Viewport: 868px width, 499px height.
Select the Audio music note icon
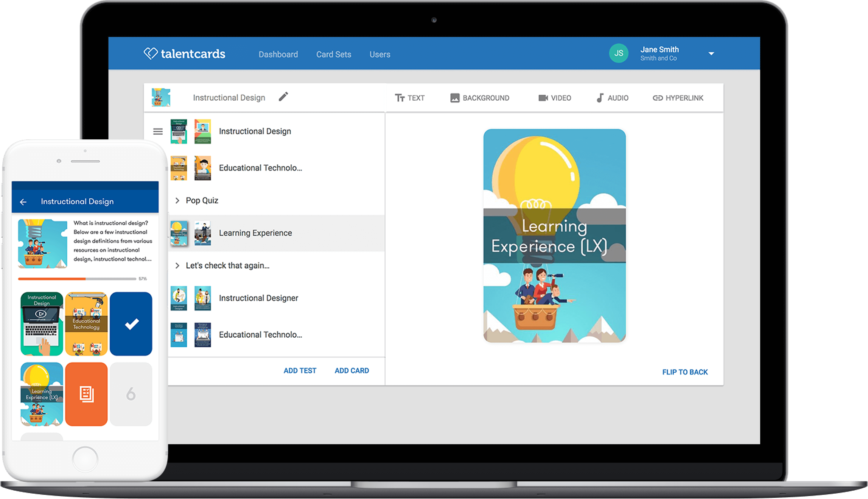coord(600,98)
